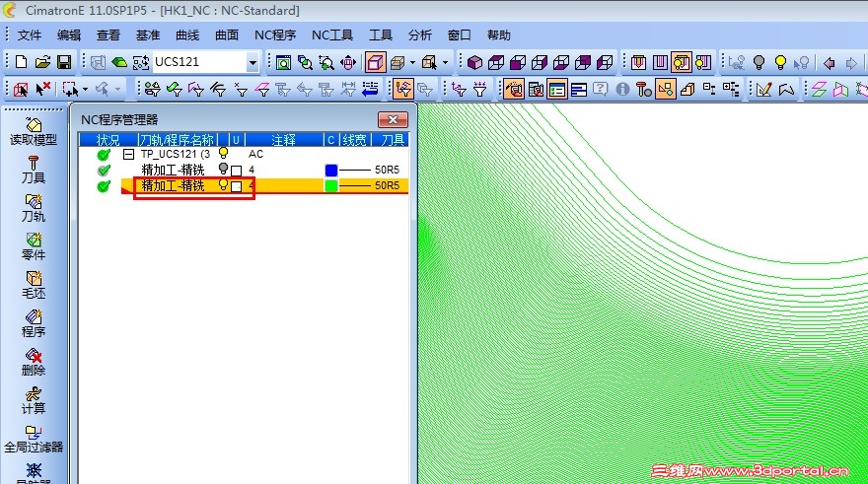Open the 帮助 menu
This screenshot has height=484, width=868.
499,35
